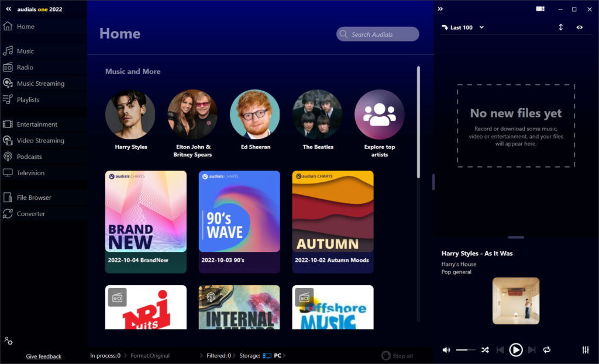Click the search magnifier icon
The height and width of the screenshot is (364, 599).
tap(343, 34)
